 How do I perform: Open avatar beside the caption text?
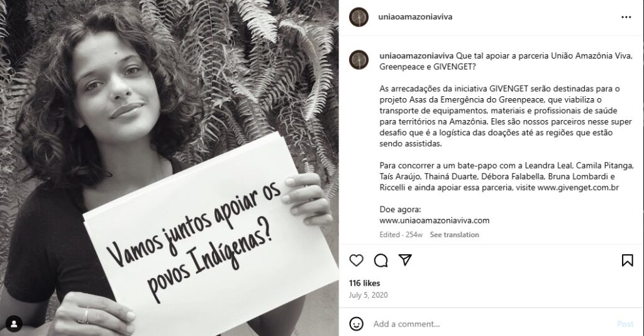click(x=358, y=60)
